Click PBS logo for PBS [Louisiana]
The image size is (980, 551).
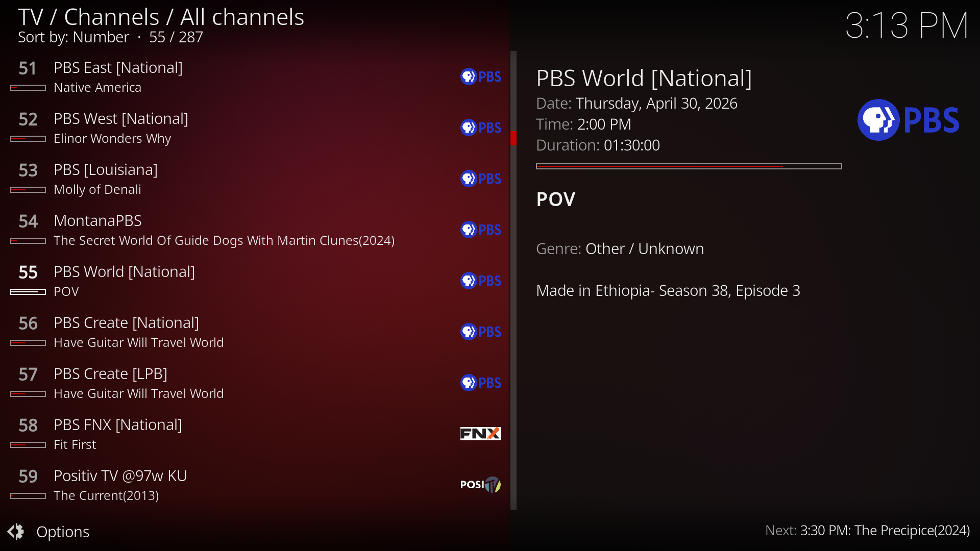(x=481, y=179)
